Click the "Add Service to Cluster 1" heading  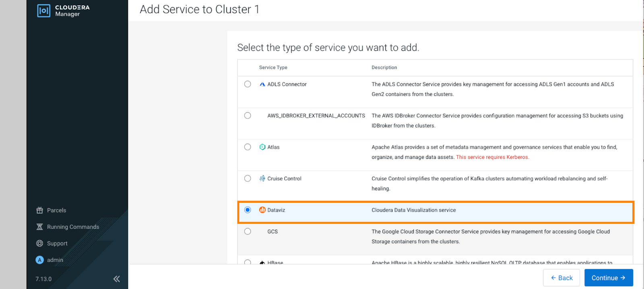click(200, 9)
